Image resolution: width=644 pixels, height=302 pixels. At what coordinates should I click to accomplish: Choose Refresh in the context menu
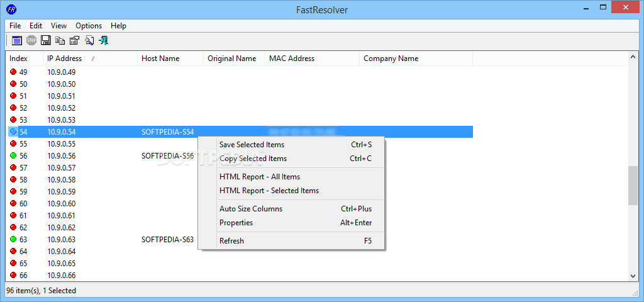(x=291, y=241)
